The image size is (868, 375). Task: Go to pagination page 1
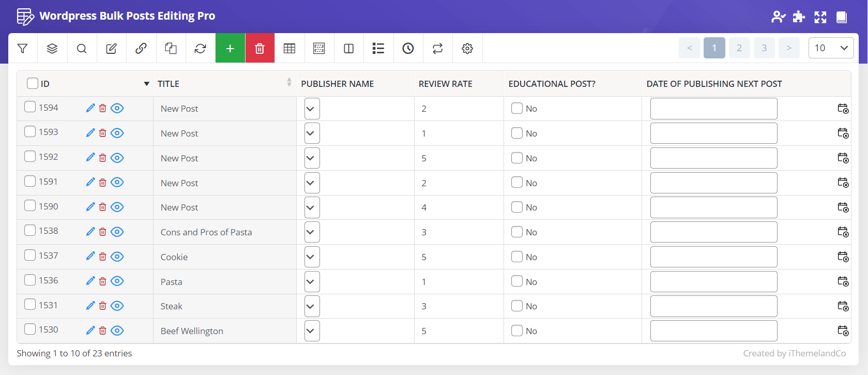[x=714, y=48]
